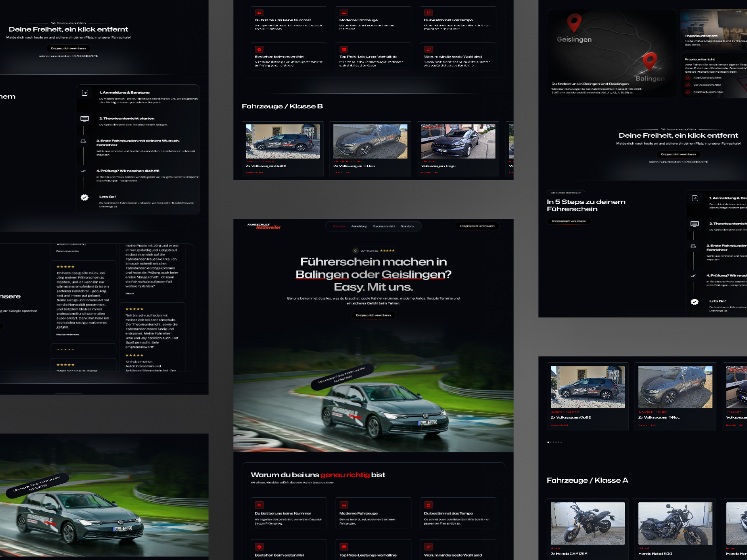
Task: Open the Volkswagen Taigo photo under 'Fahrzeuge / Klasse B'
Action: 458,141
